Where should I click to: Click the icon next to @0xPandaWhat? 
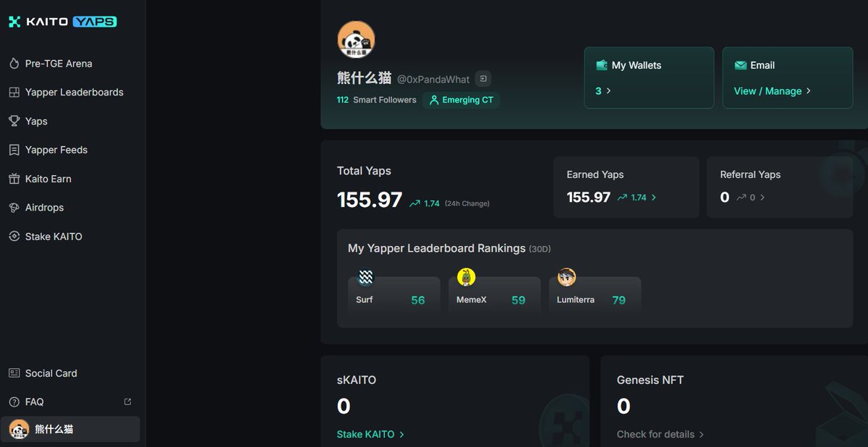pos(484,79)
